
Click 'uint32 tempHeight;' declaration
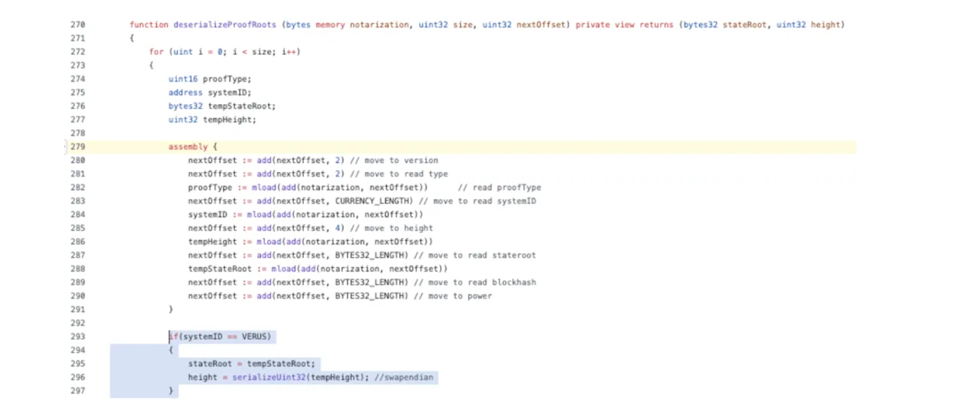point(213,120)
